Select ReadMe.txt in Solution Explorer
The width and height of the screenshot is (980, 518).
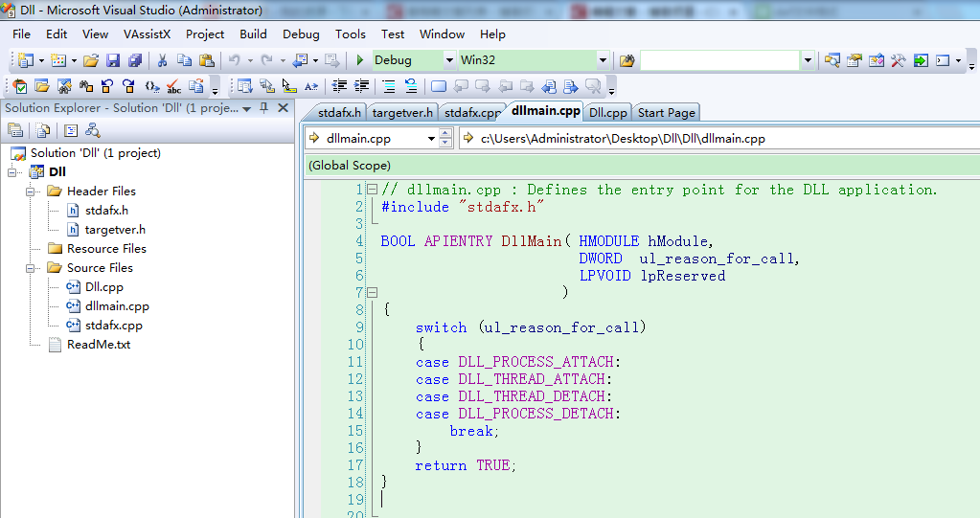99,345
